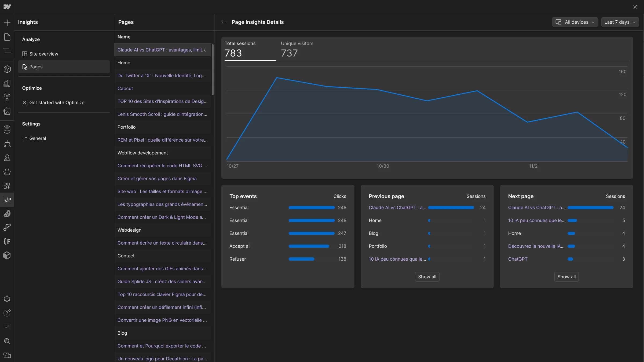
Task: Select the Webdesign page row
Action: pos(163,230)
